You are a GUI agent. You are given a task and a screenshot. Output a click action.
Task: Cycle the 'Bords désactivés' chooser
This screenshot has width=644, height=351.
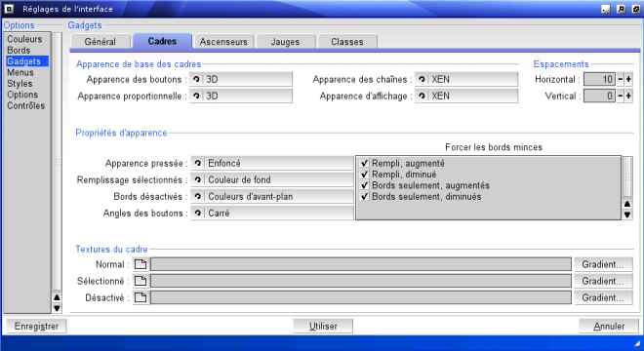click(272, 197)
